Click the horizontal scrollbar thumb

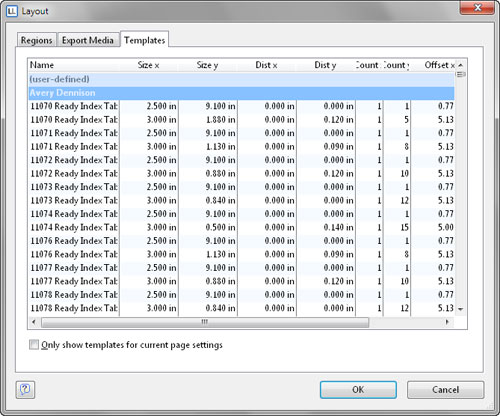(x=205, y=322)
